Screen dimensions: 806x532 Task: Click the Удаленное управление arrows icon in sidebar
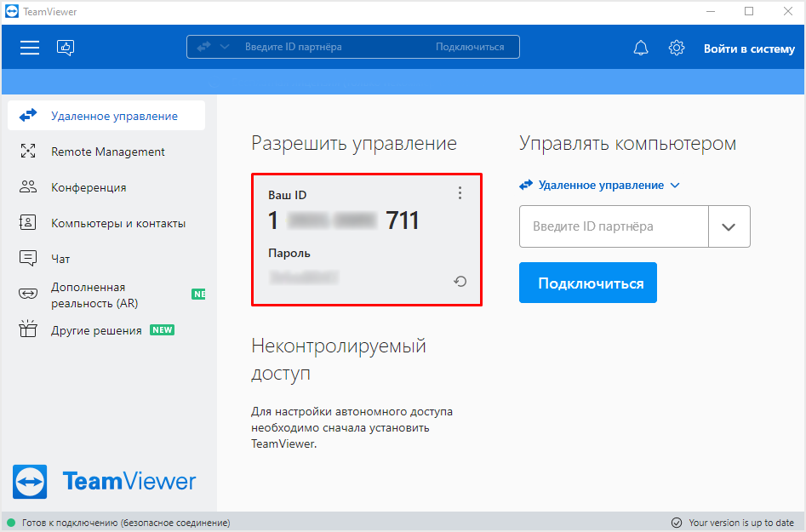click(x=28, y=115)
